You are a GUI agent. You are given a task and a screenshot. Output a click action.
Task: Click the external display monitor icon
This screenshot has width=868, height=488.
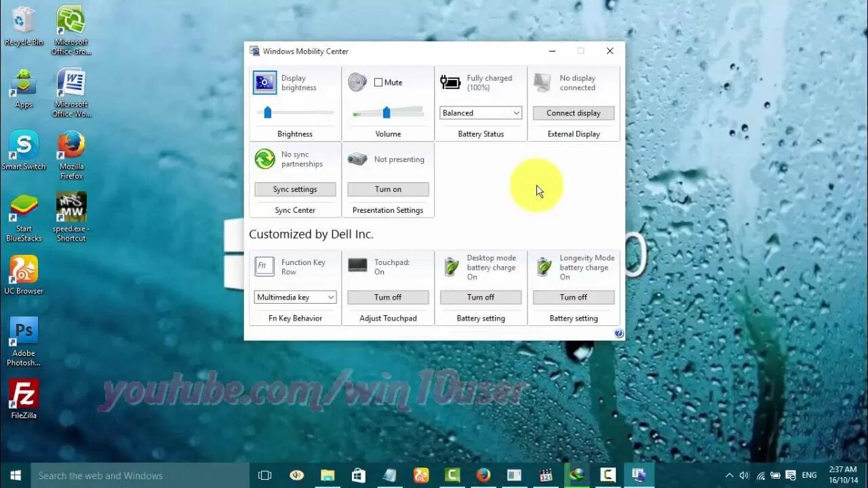pyautogui.click(x=542, y=83)
